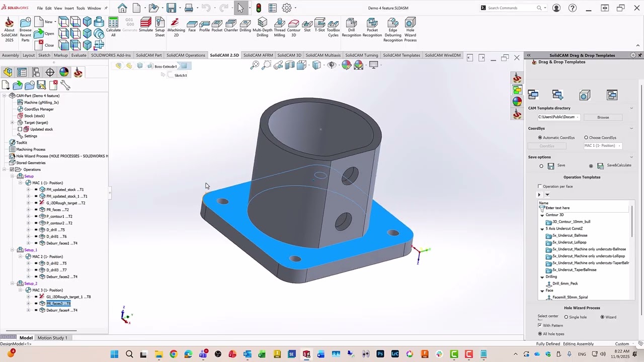This screenshot has width=644, height=362.
Task: Open Multi-Depth Drilling operation
Action: 262,27
